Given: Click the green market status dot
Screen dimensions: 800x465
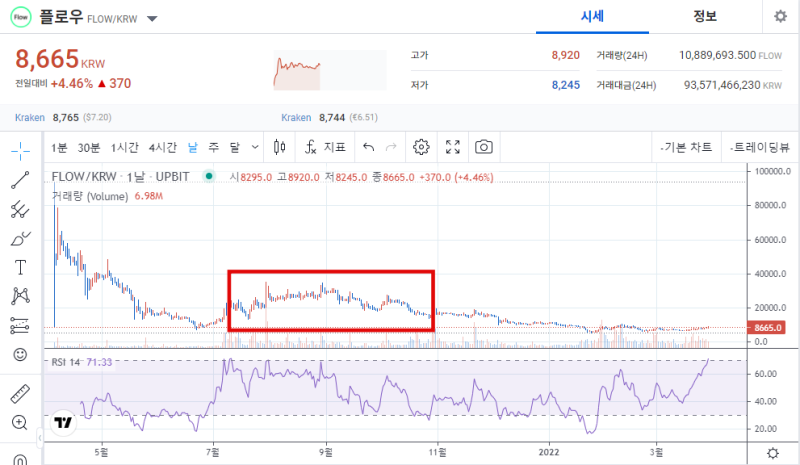Looking at the screenshot, I should [209, 176].
